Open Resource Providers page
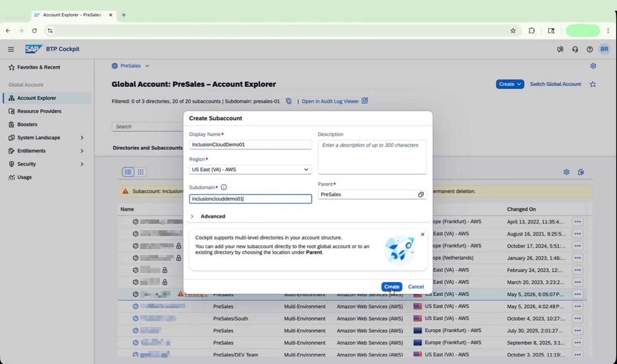Image resolution: width=617 pixels, height=364 pixels. click(x=39, y=111)
